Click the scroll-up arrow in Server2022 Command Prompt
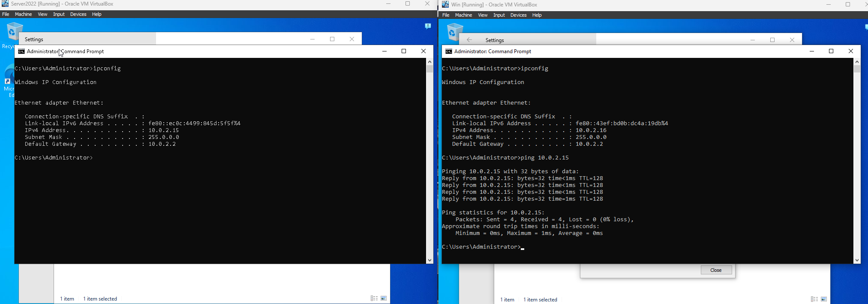 (x=429, y=62)
